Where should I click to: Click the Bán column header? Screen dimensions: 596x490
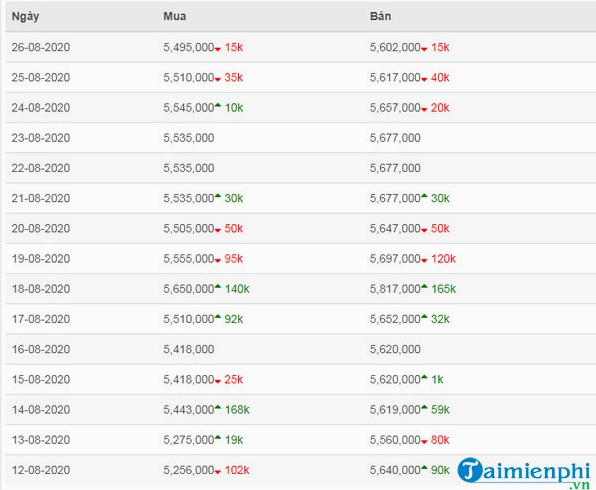[x=380, y=16]
